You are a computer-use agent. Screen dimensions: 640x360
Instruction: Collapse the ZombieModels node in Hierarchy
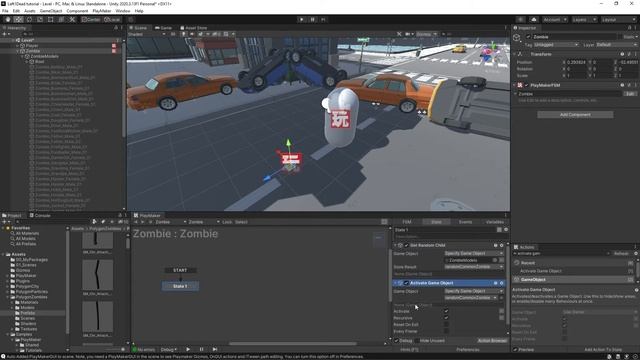coord(22,57)
